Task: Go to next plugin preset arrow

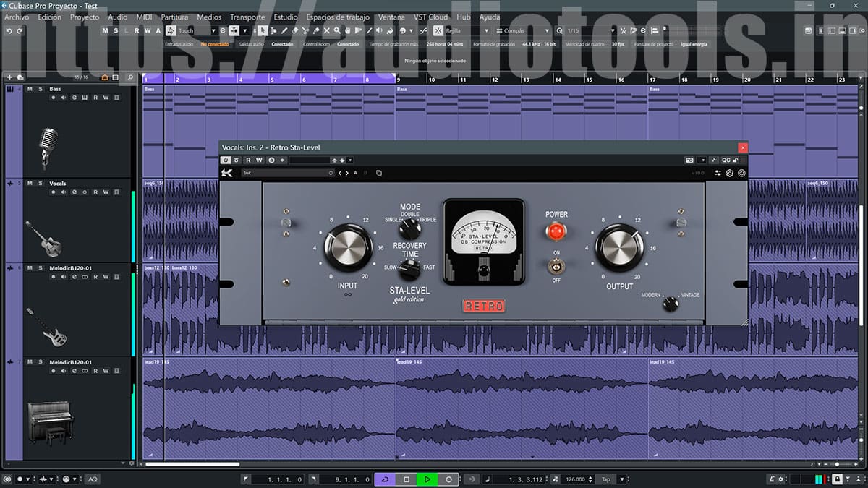Action: [346, 174]
